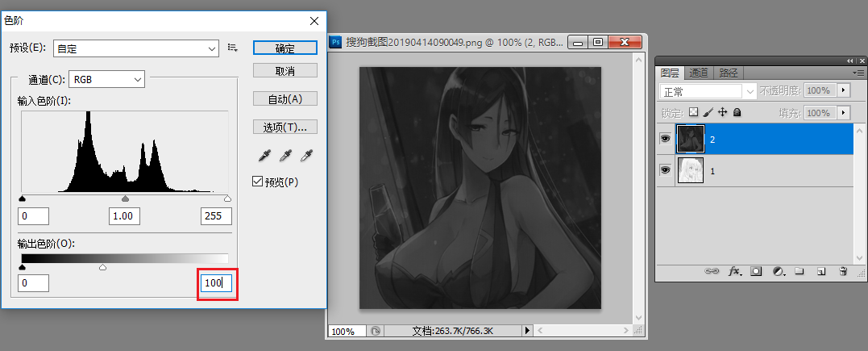
Task: Select layer 1 thumbnail
Action: (691, 170)
